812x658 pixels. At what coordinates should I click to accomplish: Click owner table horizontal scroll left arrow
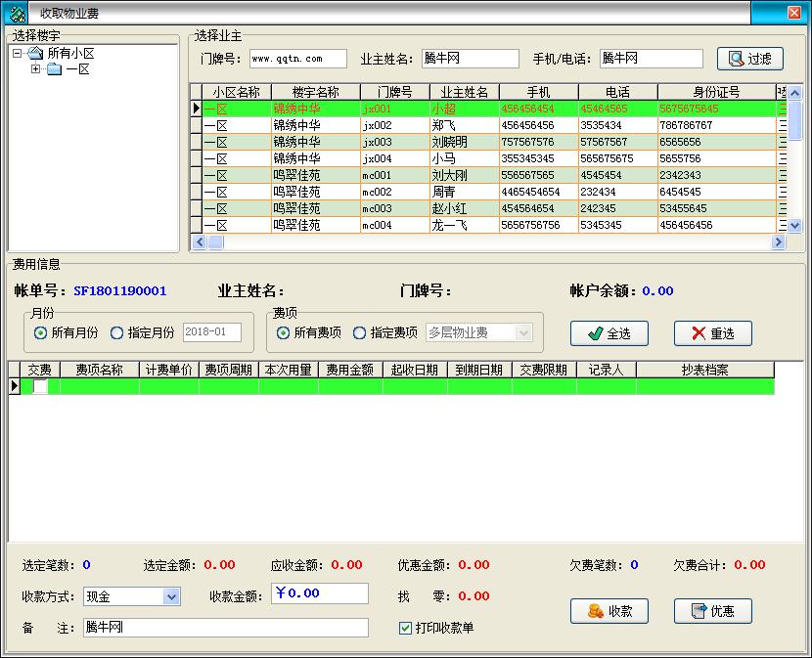point(200,241)
